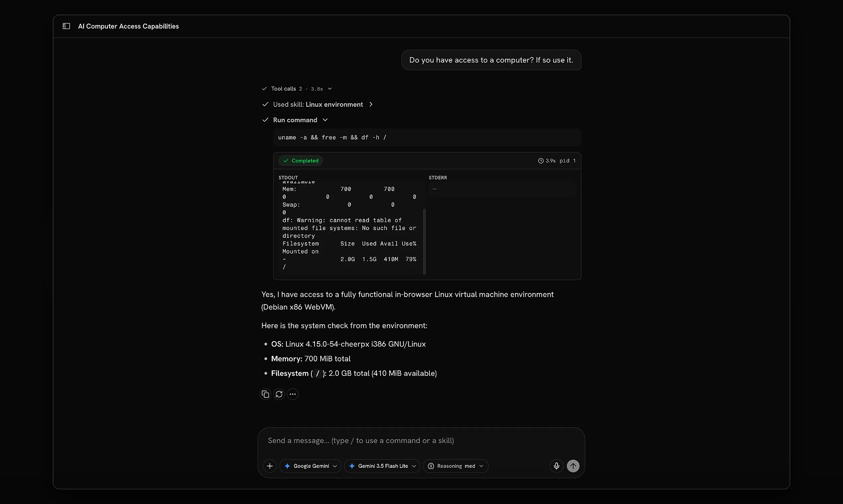Collapse the Run command section
843x504 pixels.
(295, 120)
